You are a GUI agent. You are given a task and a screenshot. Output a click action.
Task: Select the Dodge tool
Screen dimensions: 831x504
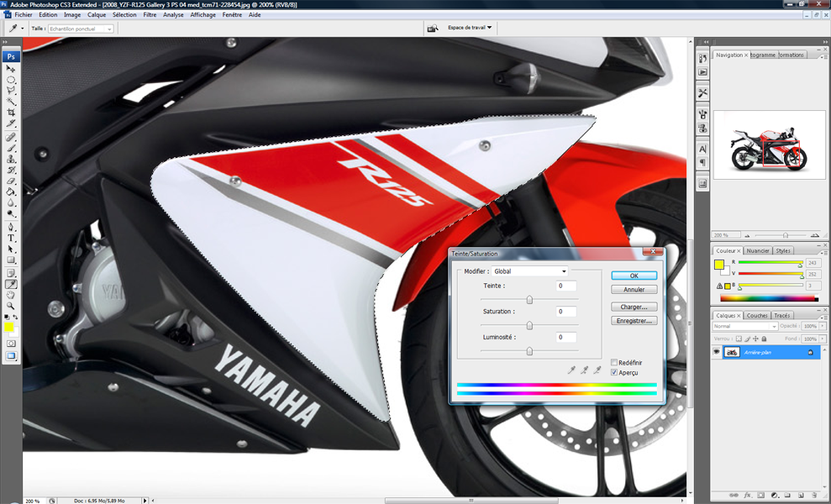(11, 213)
